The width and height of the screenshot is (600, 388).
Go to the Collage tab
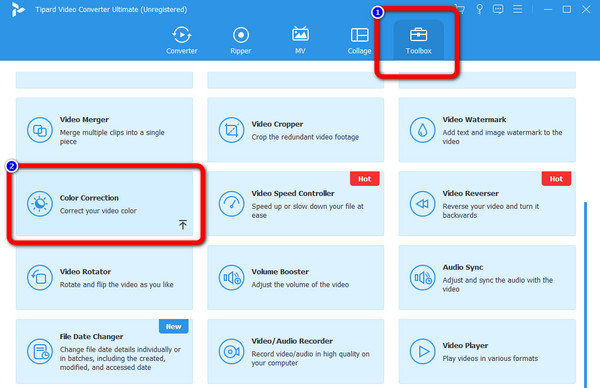(x=359, y=40)
